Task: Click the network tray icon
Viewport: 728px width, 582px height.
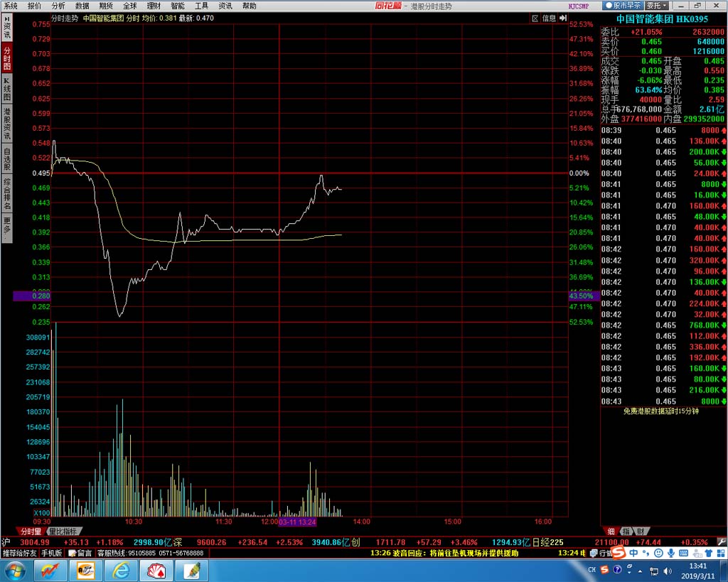Action: pyautogui.click(x=654, y=571)
